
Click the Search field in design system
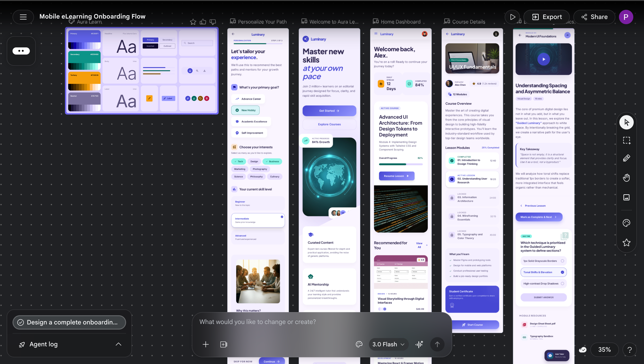coord(197,43)
